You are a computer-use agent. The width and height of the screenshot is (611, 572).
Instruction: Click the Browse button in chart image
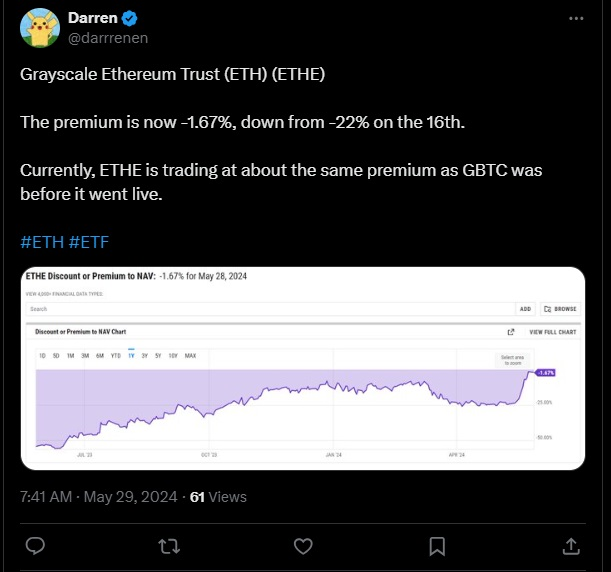pos(560,309)
